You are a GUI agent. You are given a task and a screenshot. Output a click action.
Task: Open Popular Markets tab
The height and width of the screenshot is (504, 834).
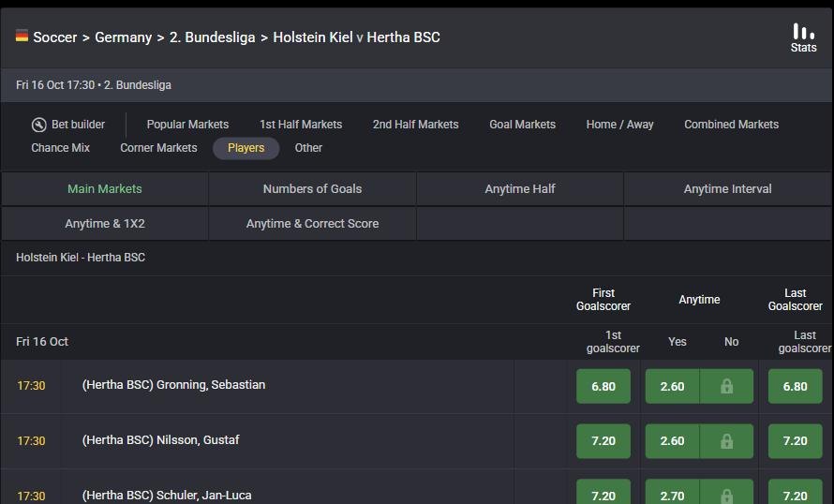tap(187, 125)
